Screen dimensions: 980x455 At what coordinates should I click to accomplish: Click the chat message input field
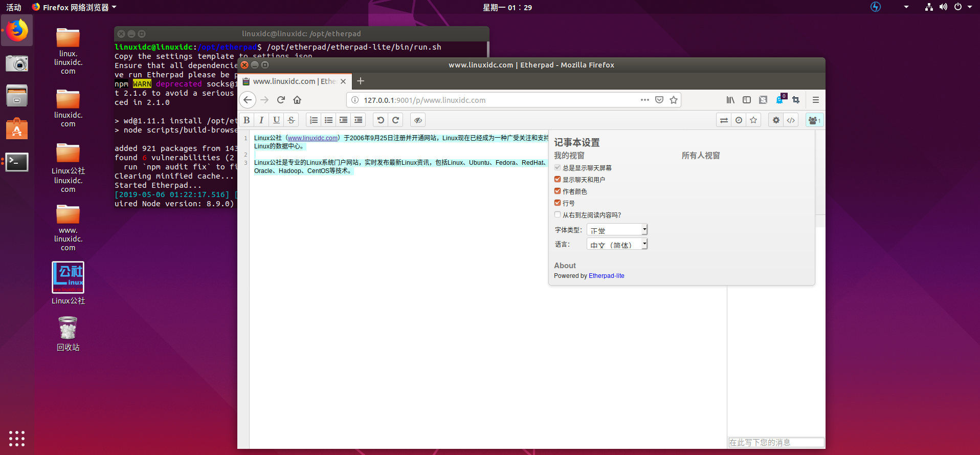pos(776,442)
